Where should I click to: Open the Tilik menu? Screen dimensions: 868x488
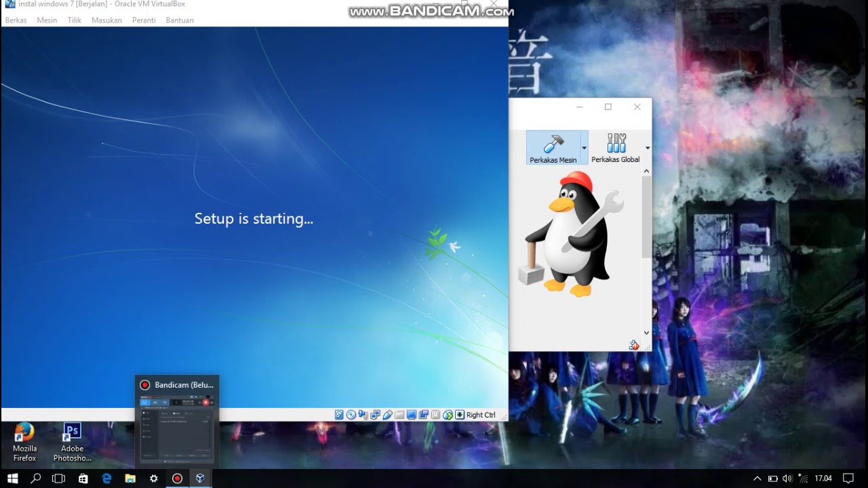(x=75, y=20)
